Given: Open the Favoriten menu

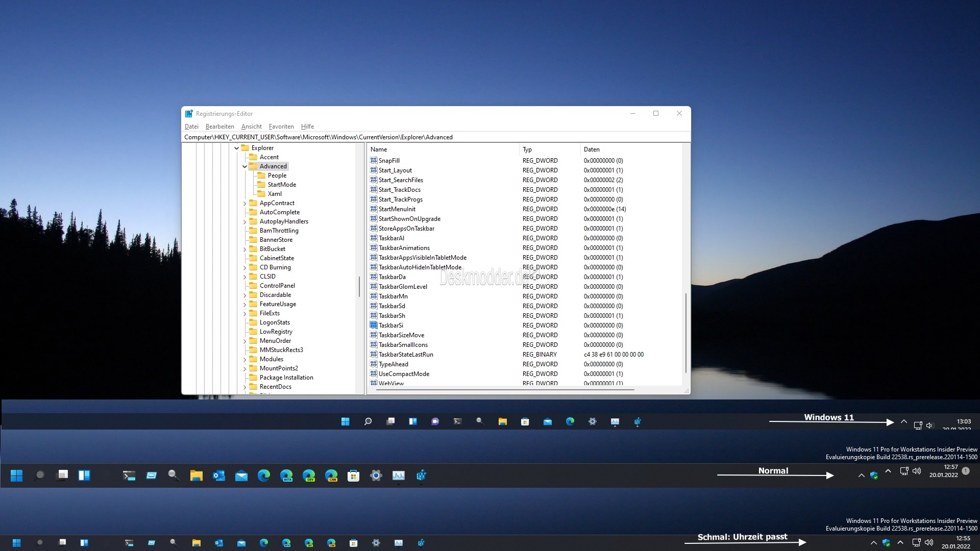Looking at the screenshot, I should 281,127.
